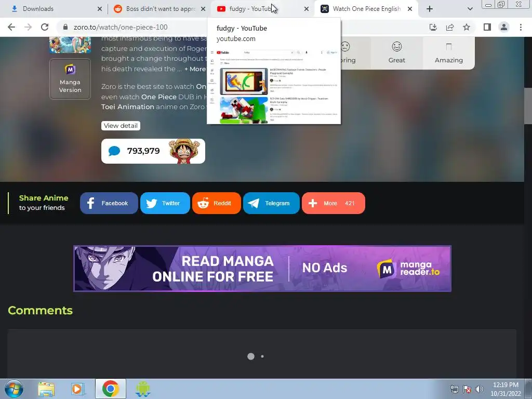Image resolution: width=532 pixels, height=399 pixels.
Task: Click the address bar URL zoro.to
Action: (121, 27)
